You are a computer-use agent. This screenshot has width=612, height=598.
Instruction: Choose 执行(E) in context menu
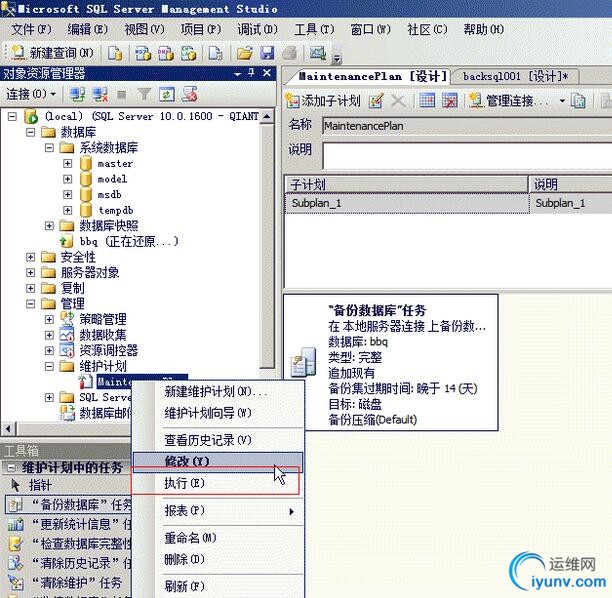click(x=217, y=483)
